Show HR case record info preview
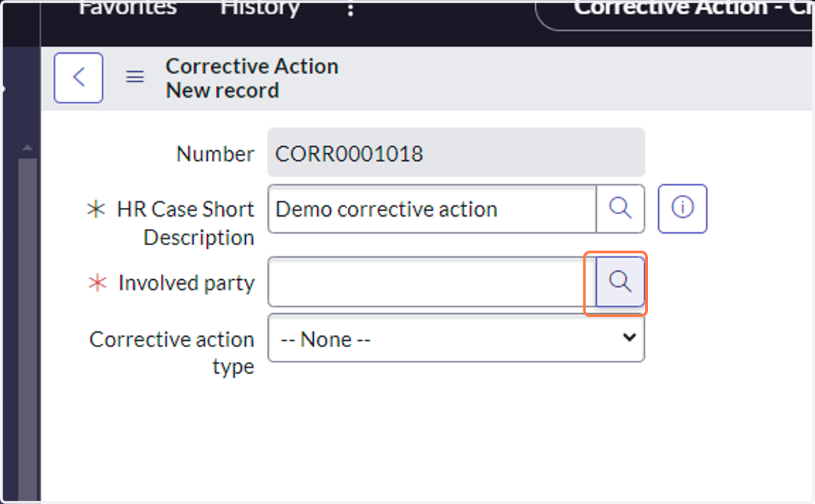 (683, 209)
